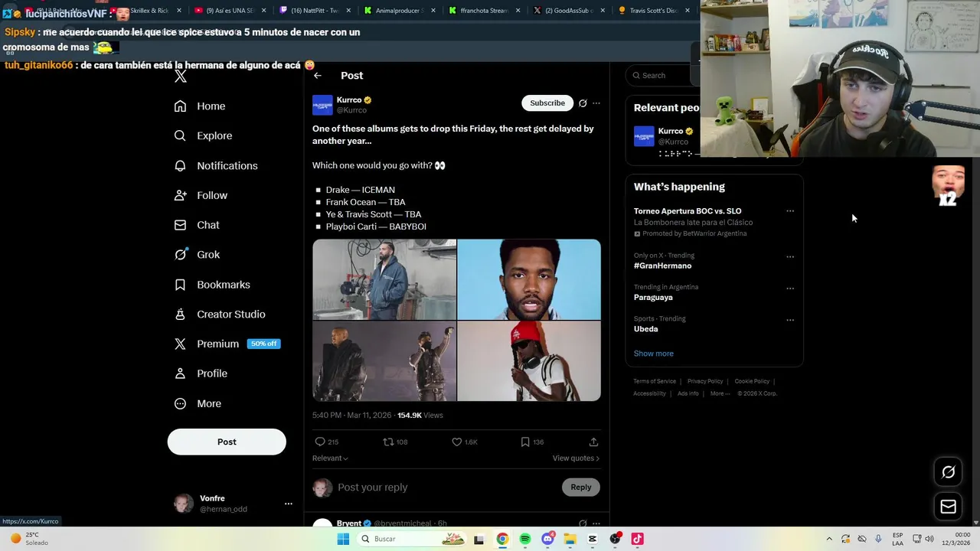Viewport: 980px width, 551px height.
Task: Open Premium in the sidebar
Action: point(227,344)
